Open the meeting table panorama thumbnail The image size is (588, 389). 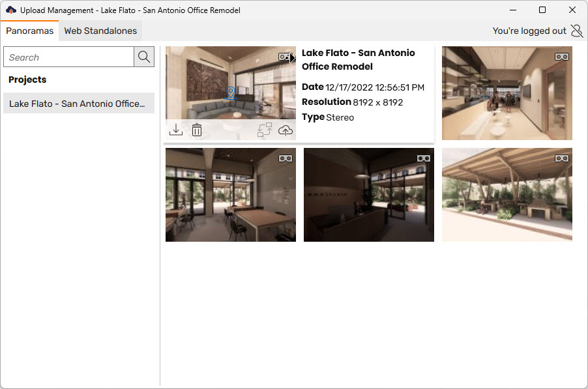pos(231,194)
